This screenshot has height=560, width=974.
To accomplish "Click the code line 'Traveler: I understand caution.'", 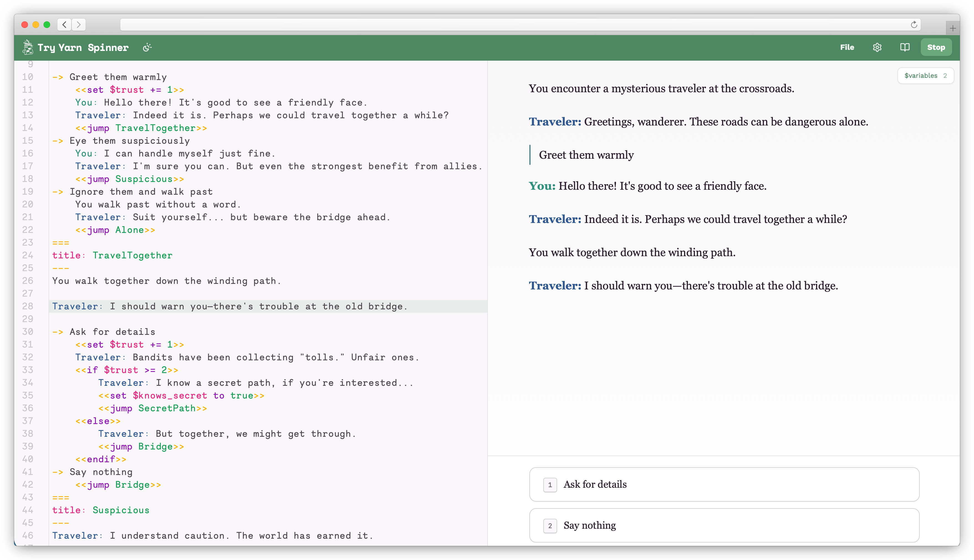I will click(213, 535).
